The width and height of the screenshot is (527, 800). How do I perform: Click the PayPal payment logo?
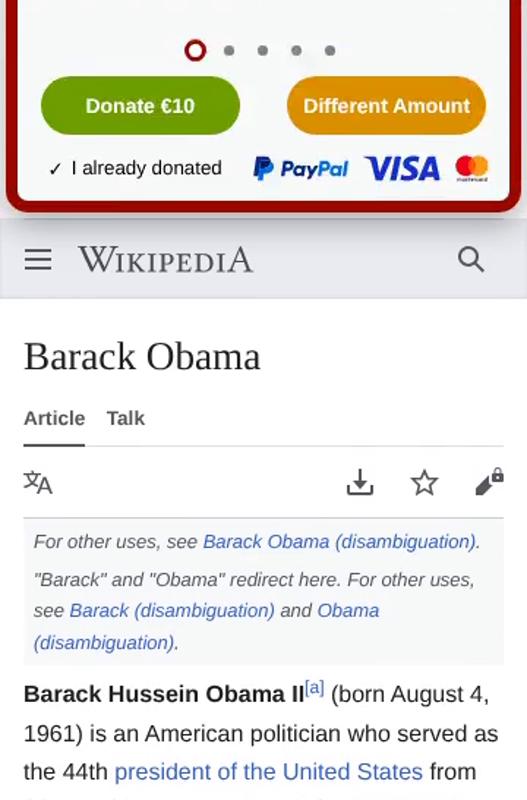(300, 168)
